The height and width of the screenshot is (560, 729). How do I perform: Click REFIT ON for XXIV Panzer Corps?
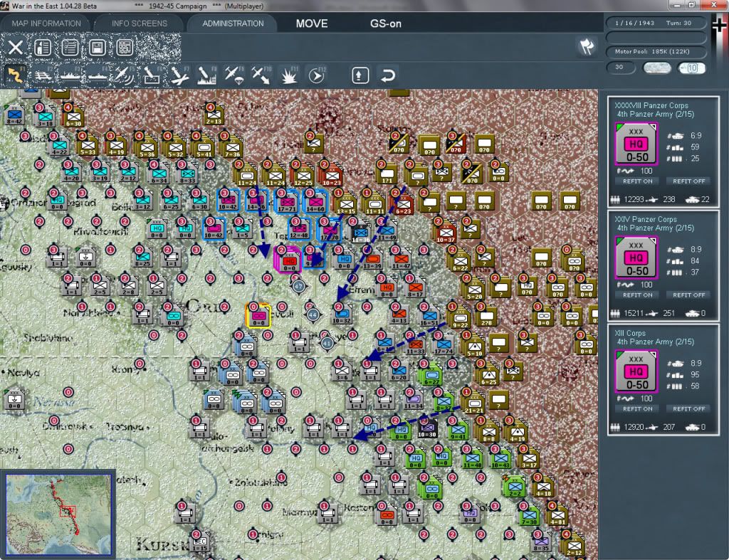coord(637,295)
